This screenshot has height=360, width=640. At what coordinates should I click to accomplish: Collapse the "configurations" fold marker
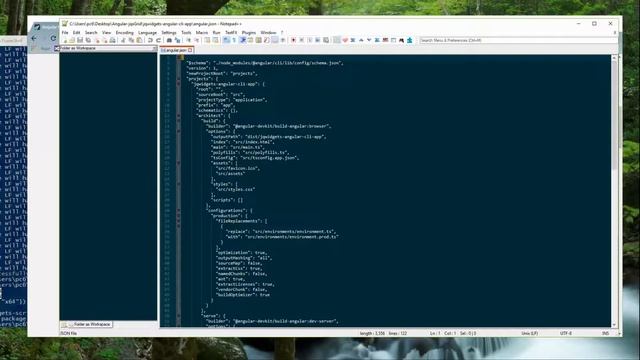click(x=178, y=210)
